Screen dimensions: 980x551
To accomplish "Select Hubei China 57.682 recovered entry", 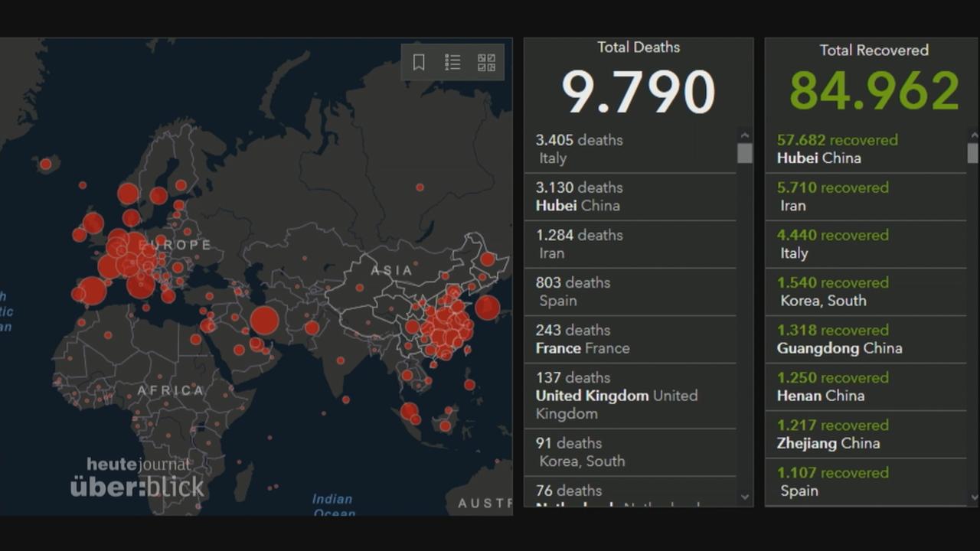I will coord(865,149).
